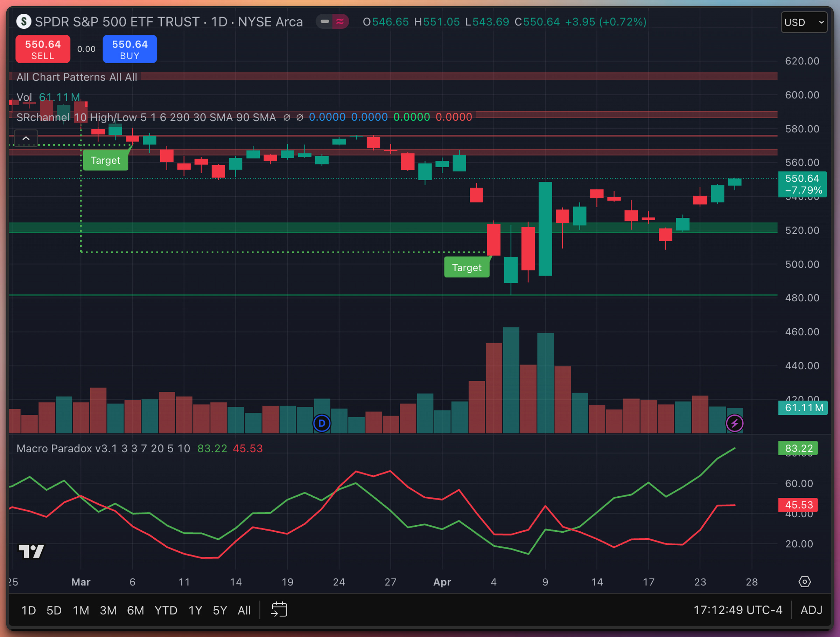Click the 620.00 price scale label

(803, 61)
